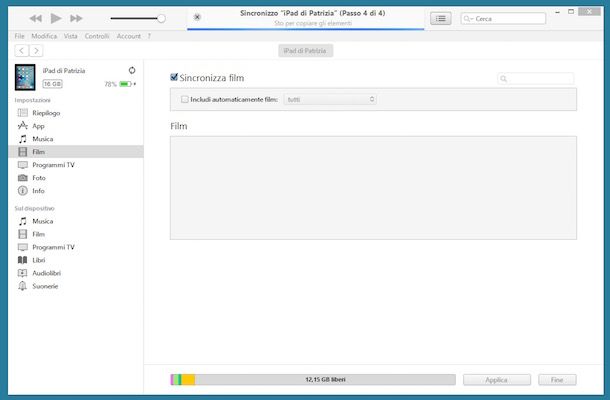Open Audiolibri on the device
Screen dimensions: 610x400
76,273
